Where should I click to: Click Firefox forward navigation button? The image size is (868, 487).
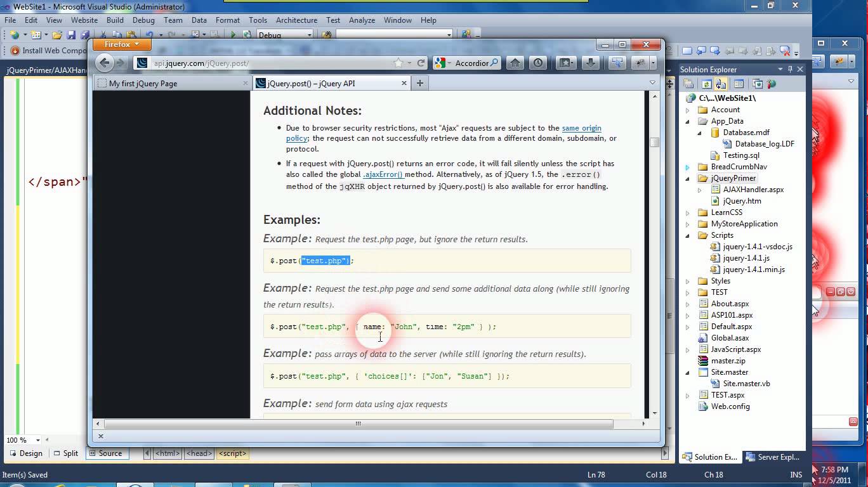coord(121,63)
